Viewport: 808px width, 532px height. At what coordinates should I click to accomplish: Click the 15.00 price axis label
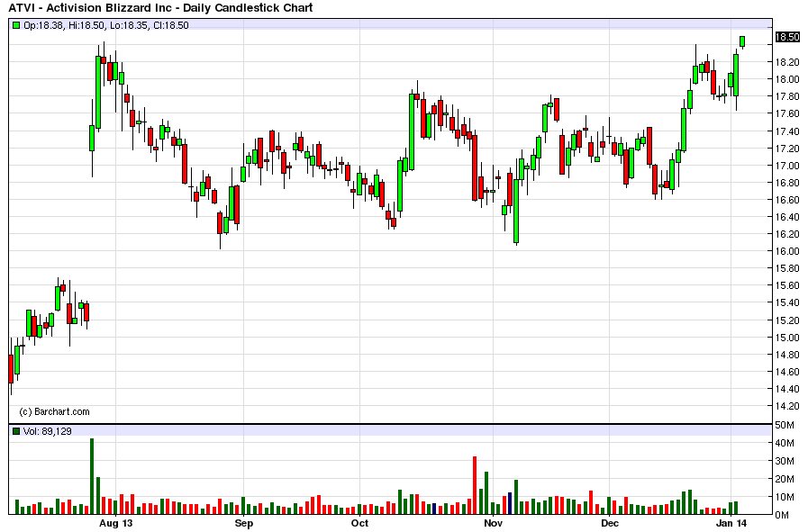[787, 338]
